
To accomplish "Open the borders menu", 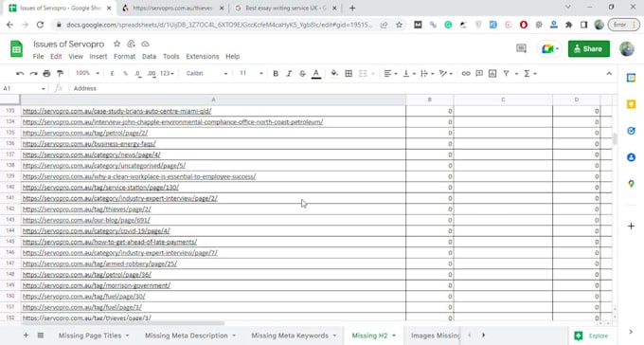I will click(x=349, y=74).
